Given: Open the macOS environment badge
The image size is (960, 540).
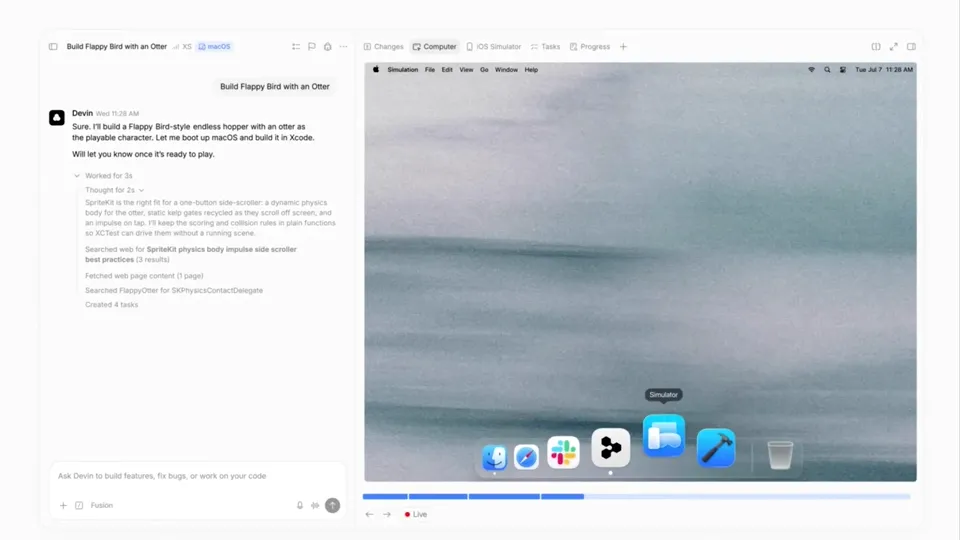Looking at the screenshot, I should [x=214, y=47].
